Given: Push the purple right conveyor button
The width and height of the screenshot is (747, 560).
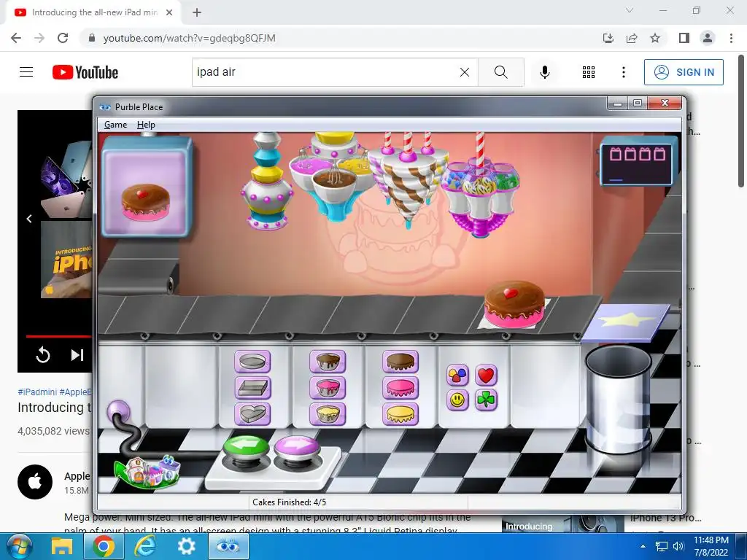Looking at the screenshot, I should [297, 450].
